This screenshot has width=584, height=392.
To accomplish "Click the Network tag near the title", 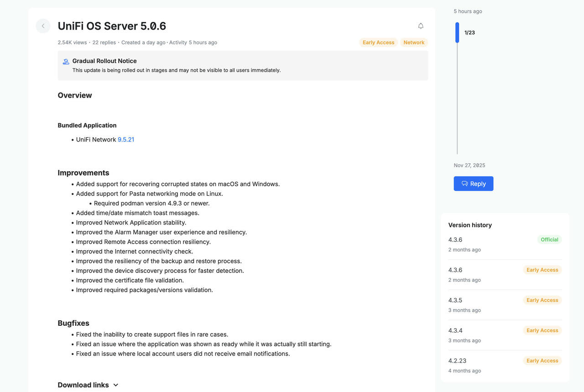I will click(413, 42).
